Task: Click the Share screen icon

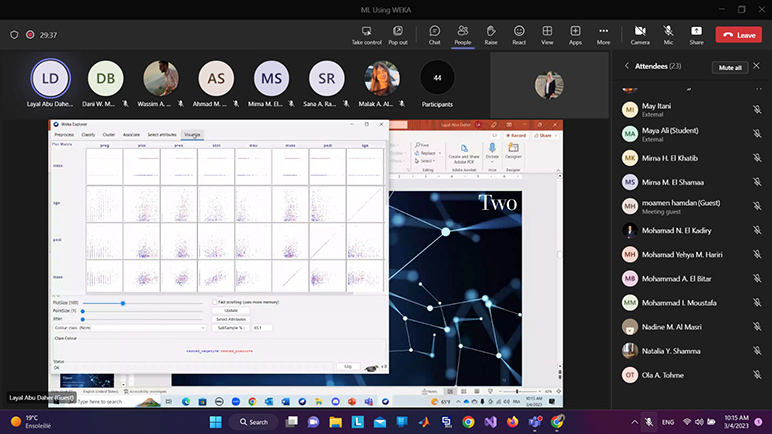Action: coord(696,34)
